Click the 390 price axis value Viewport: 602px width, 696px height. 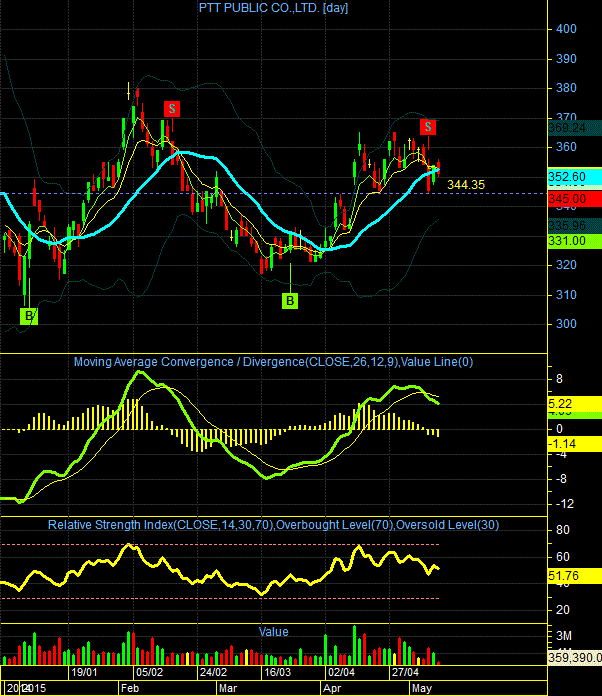pyautogui.click(x=566, y=59)
